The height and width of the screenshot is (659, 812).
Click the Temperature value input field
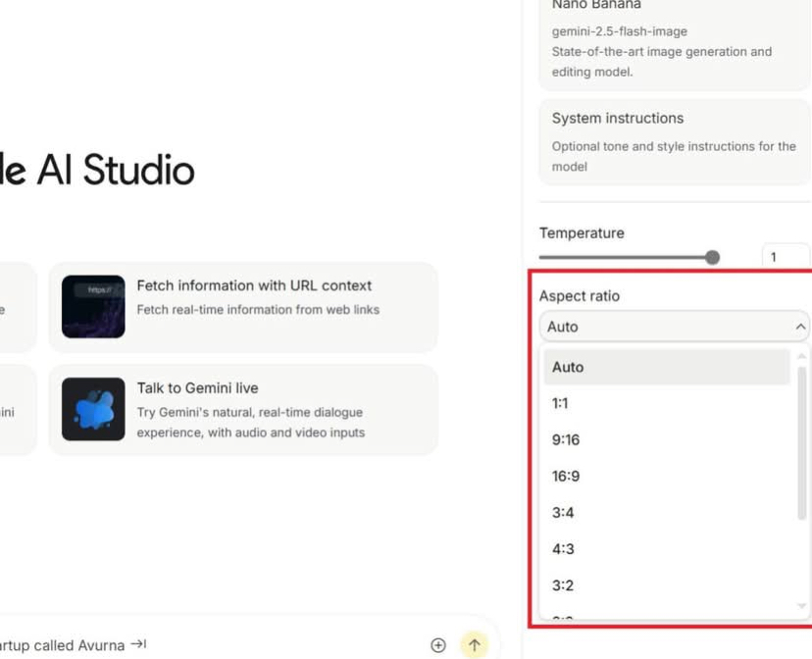(786, 257)
